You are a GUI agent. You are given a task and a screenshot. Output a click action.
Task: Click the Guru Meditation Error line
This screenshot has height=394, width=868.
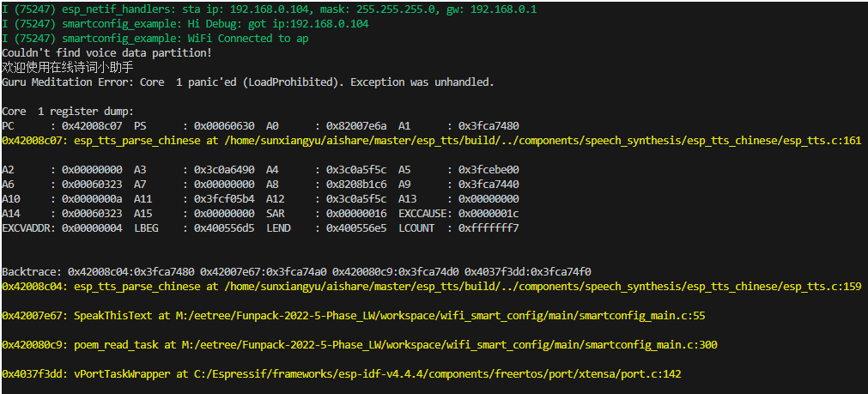[x=248, y=82]
